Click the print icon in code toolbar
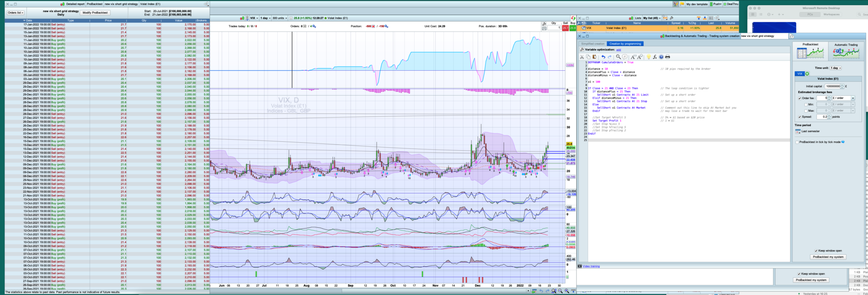The image size is (868, 295). coord(668,57)
